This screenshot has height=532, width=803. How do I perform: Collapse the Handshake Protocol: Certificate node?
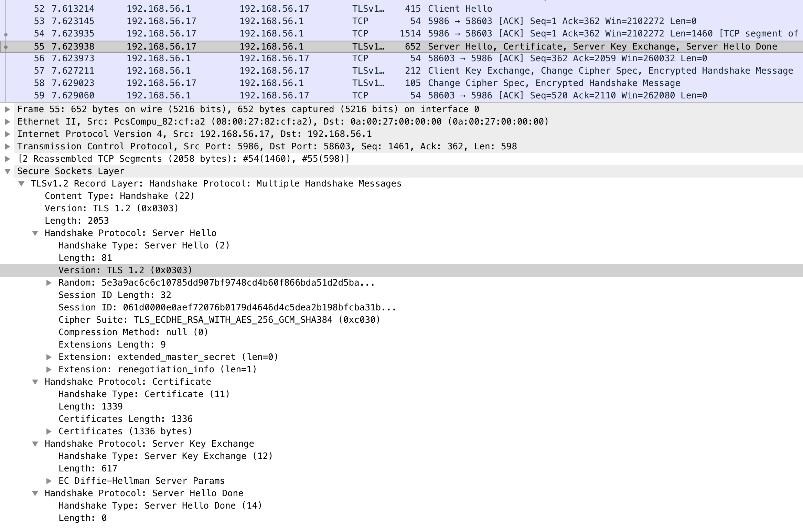pos(35,382)
